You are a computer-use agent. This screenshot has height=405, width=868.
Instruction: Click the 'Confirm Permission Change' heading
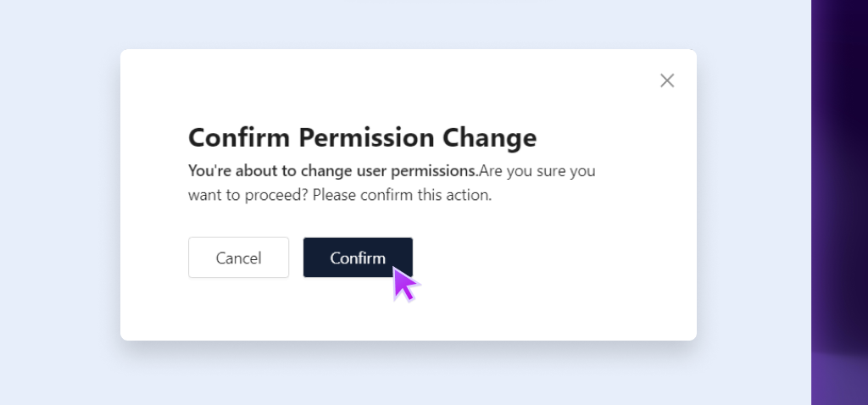pos(362,137)
